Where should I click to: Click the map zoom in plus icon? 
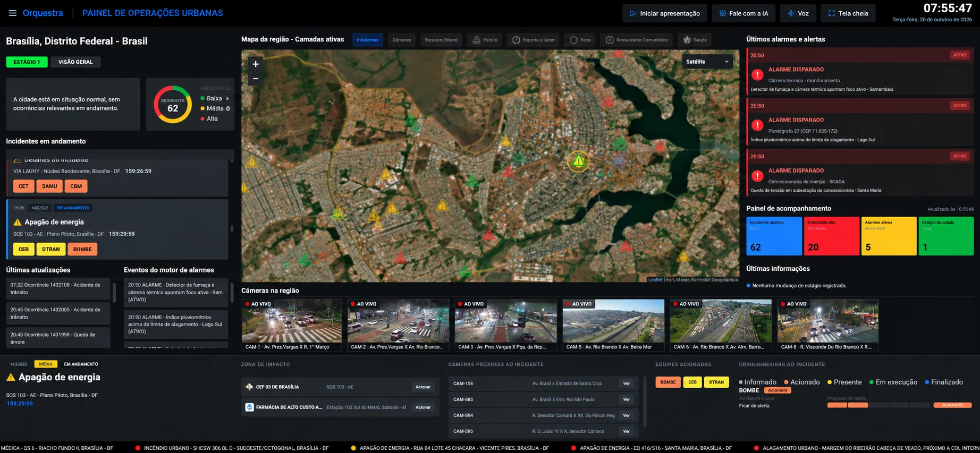(x=256, y=64)
